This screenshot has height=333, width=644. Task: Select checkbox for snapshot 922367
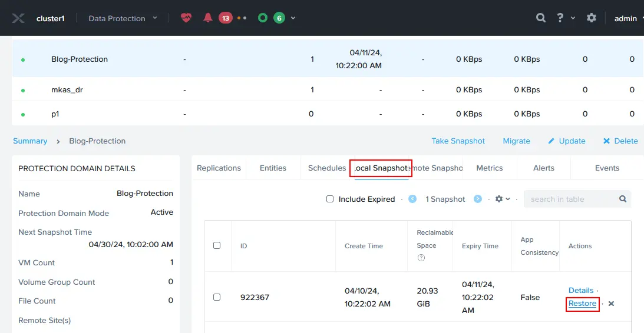click(x=217, y=297)
